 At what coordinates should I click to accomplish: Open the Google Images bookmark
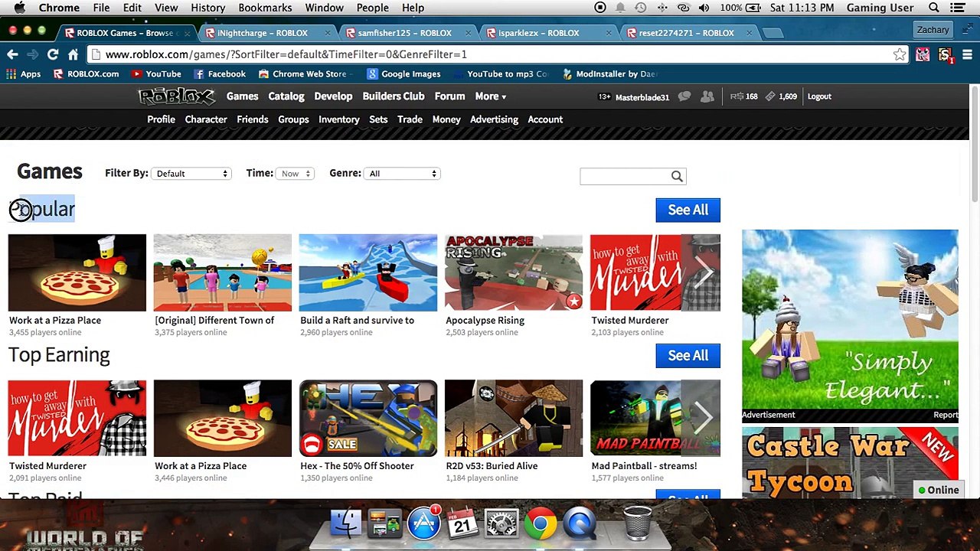point(403,74)
